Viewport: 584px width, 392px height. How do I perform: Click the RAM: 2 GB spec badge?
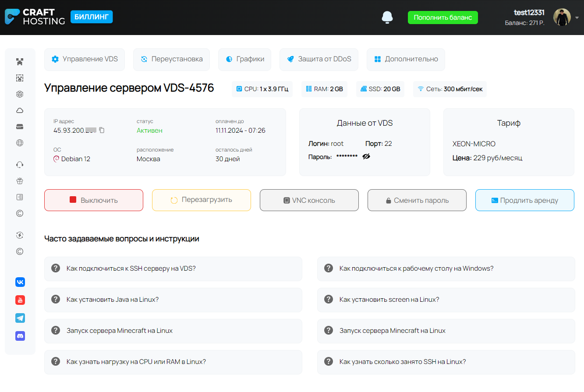324,89
